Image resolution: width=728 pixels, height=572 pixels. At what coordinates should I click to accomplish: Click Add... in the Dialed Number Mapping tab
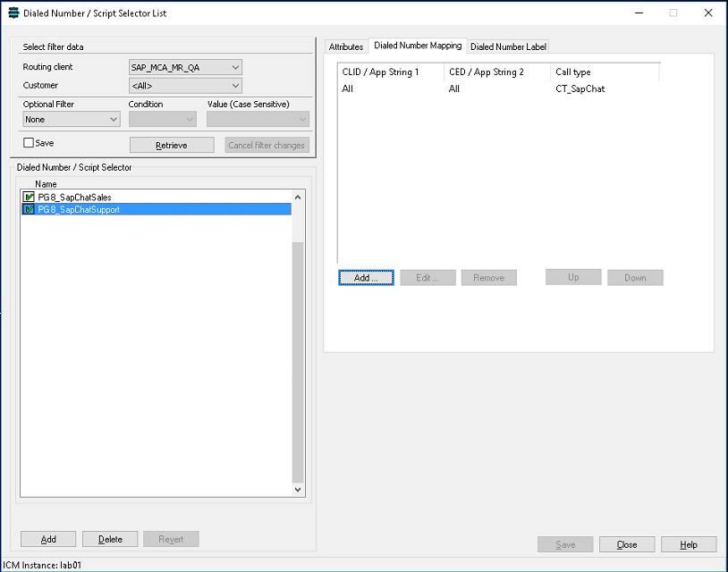(367, 277)
